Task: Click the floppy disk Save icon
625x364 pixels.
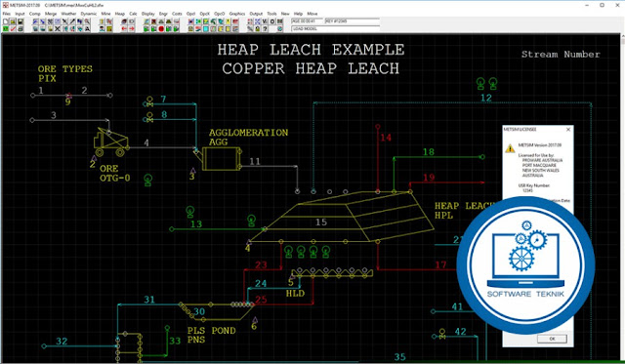Action: tap(21, 21)
